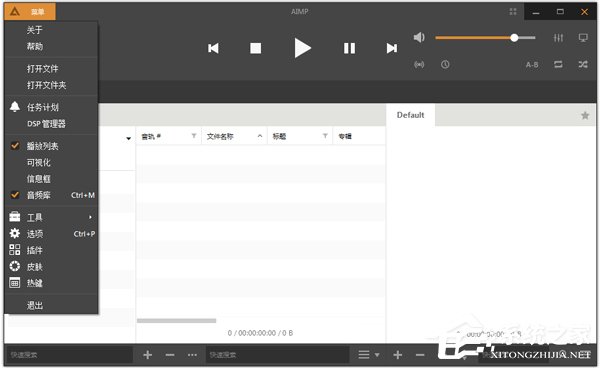
Task: Switch to the Default playlist tab
Action: (x=410, y=115)
